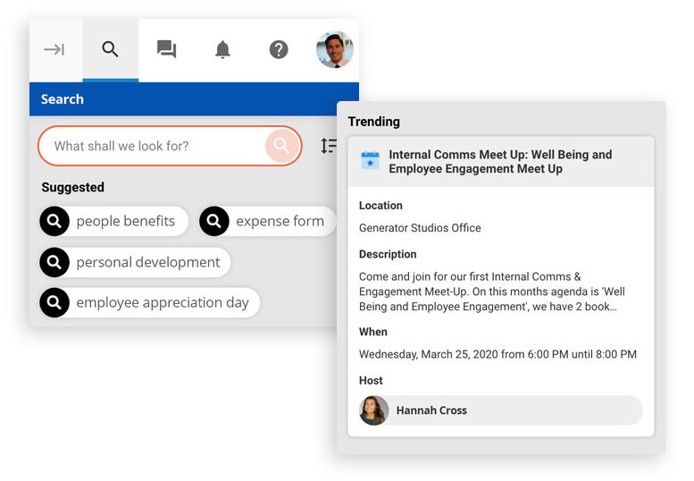Image resolution: width=694 pixels, height=481 pixels.
Task: Click the magnifier icon beside 'personal development'
Action: click(x=54, y=262)
